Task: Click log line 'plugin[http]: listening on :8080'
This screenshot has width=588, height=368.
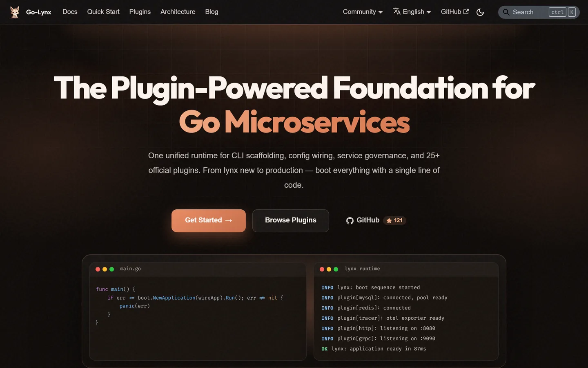Action: (x=379, y=328)
